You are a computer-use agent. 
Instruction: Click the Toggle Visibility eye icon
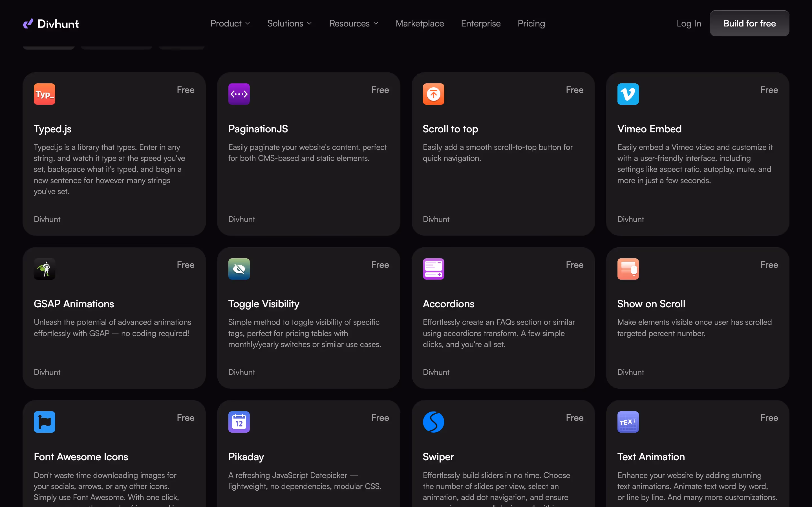(239, 269)
